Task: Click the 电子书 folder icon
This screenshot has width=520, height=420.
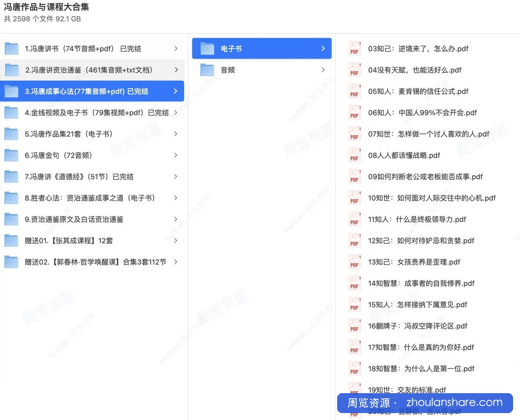Action: coord(208,48)
